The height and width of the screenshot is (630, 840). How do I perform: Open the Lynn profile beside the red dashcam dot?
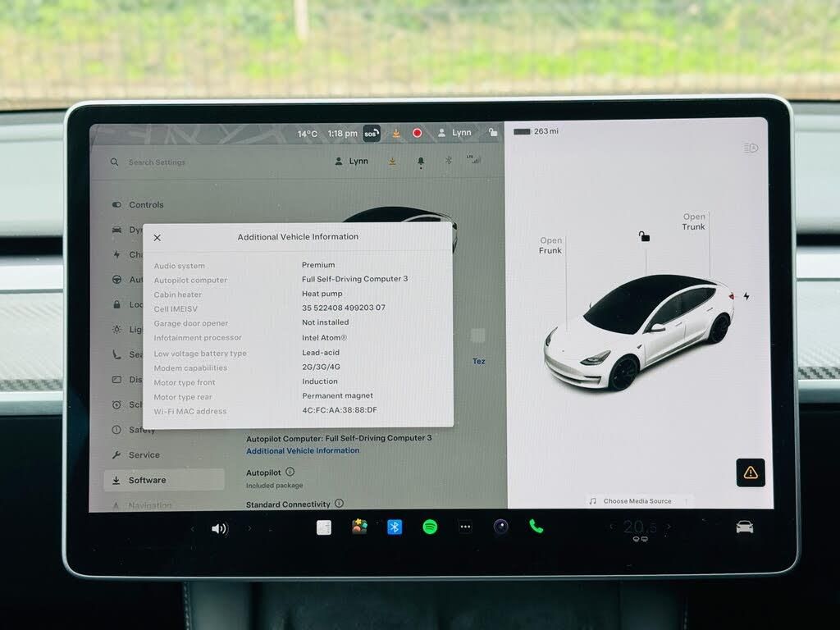point(454,132)
